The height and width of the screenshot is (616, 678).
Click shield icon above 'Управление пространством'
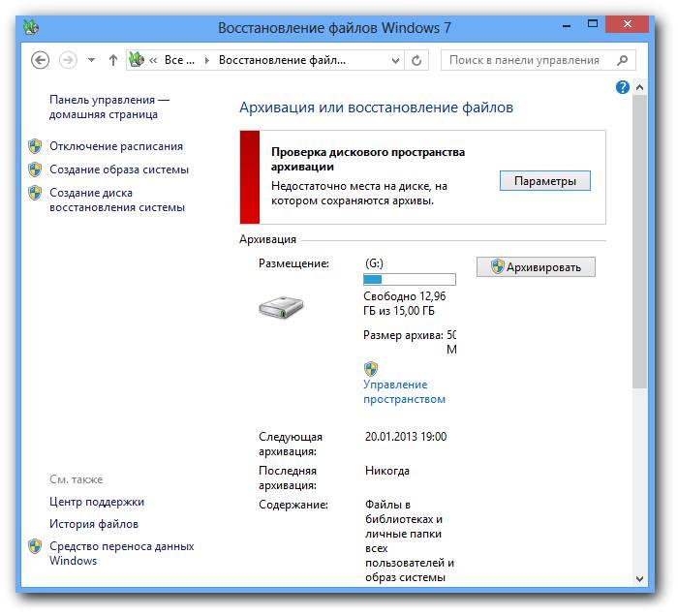pyautogui.click(x=371, y=369)
